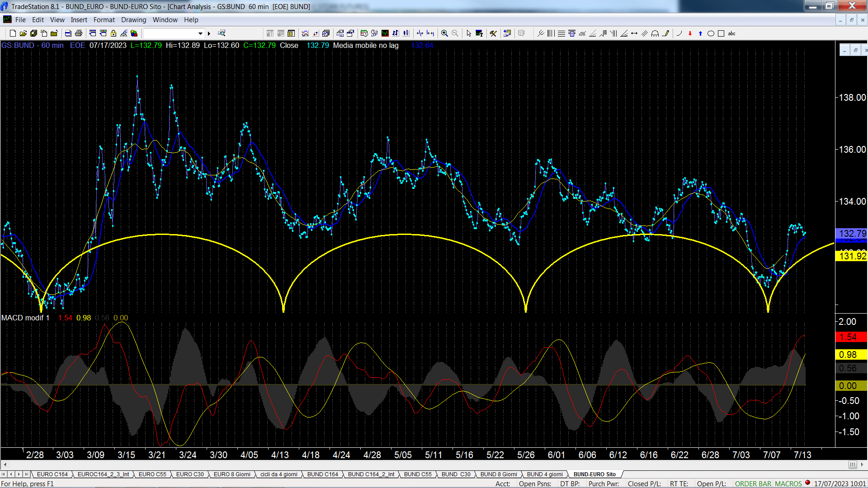Switch to the BUND 4 giorni tab
The width and height of the screenshot is (868, 488).
point(545,474)
